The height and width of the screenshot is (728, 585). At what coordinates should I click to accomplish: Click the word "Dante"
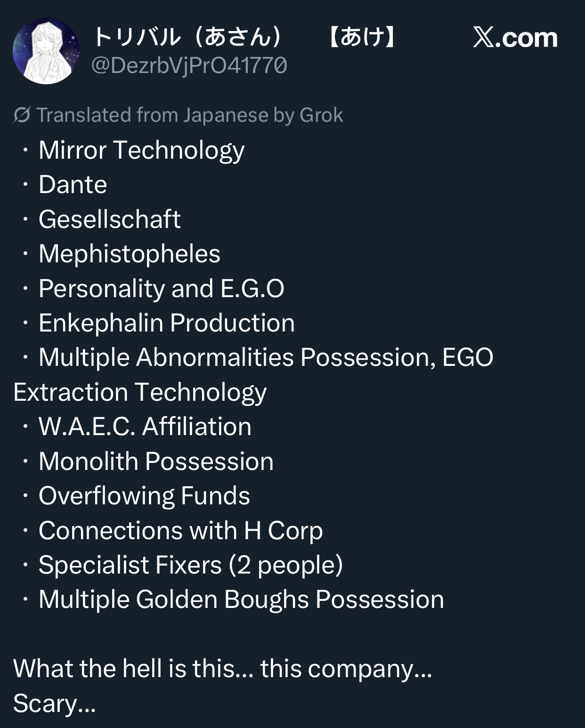click(x=73, y=184)
